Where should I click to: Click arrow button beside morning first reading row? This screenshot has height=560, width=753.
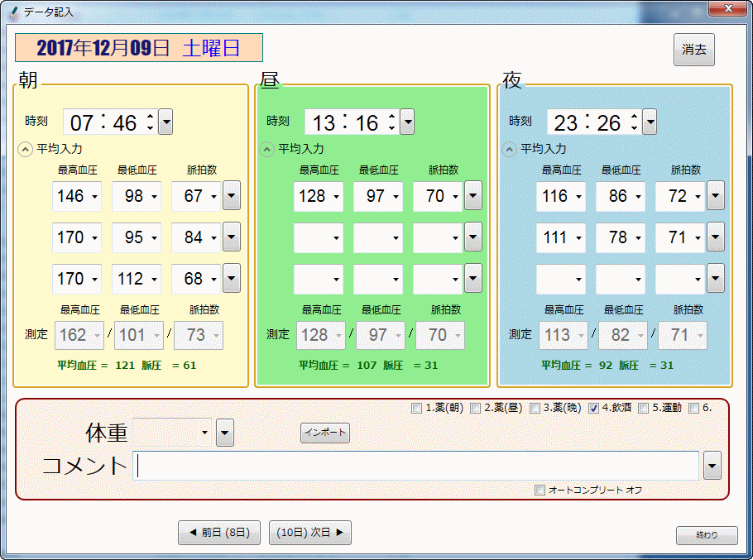coord(232,196)
